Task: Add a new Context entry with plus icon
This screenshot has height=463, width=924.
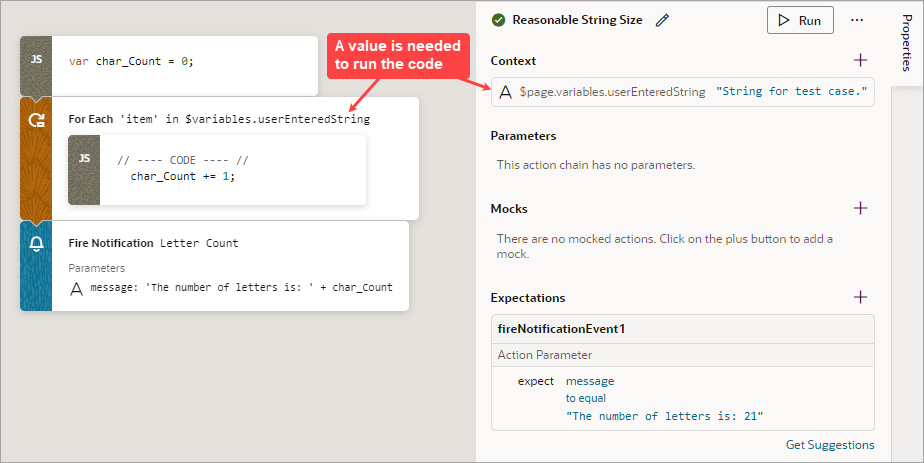Action: (860, 60)
